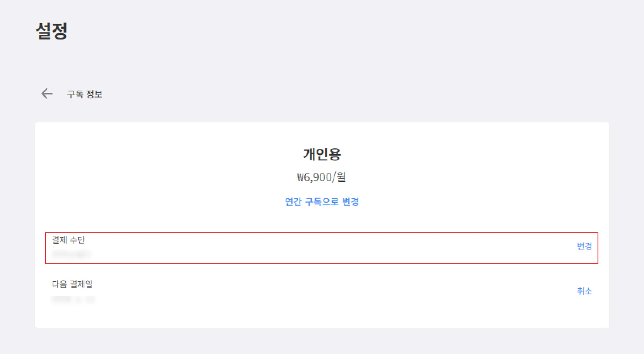Screen dimensions: 644x354
Task: Click 변경 to change payment method
Action: point(584,246)
